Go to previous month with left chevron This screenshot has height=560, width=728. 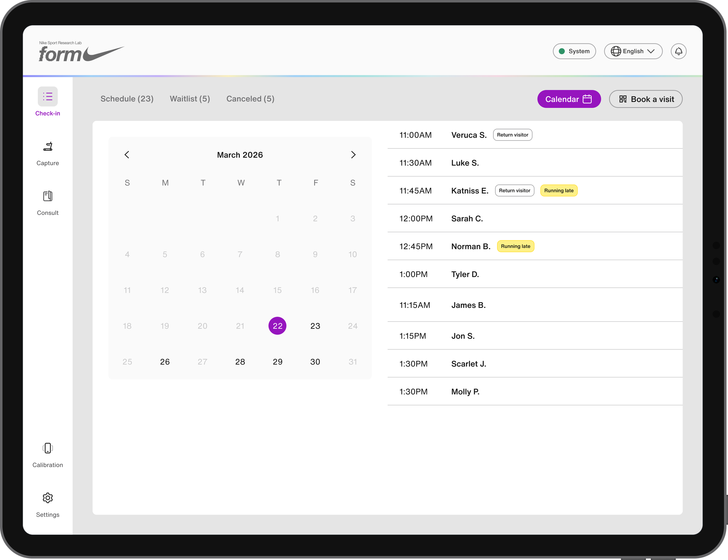(x=127, y=155)
